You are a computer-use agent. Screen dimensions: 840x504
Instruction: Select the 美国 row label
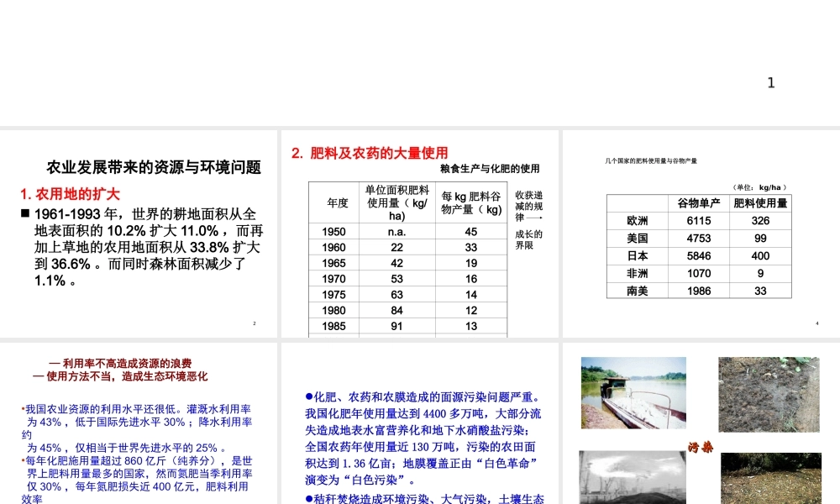[x=638, y=239]
